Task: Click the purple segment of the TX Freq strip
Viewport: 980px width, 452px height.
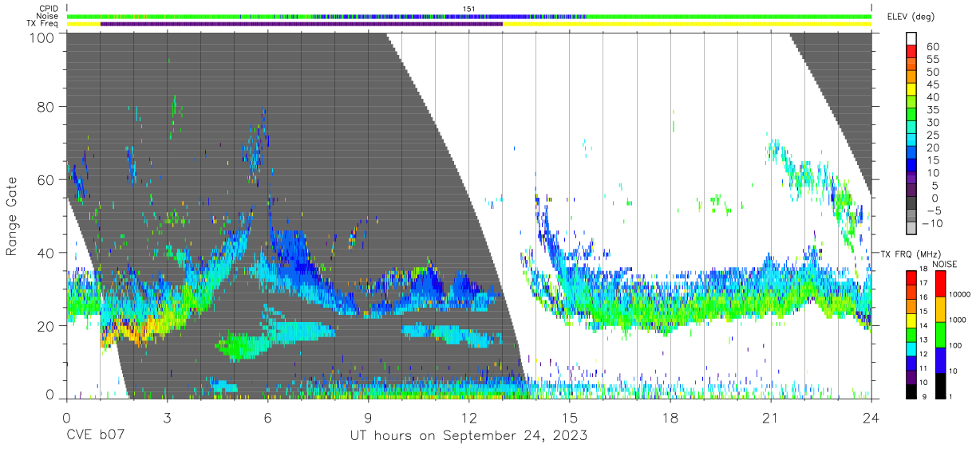Action: point(302,24)
